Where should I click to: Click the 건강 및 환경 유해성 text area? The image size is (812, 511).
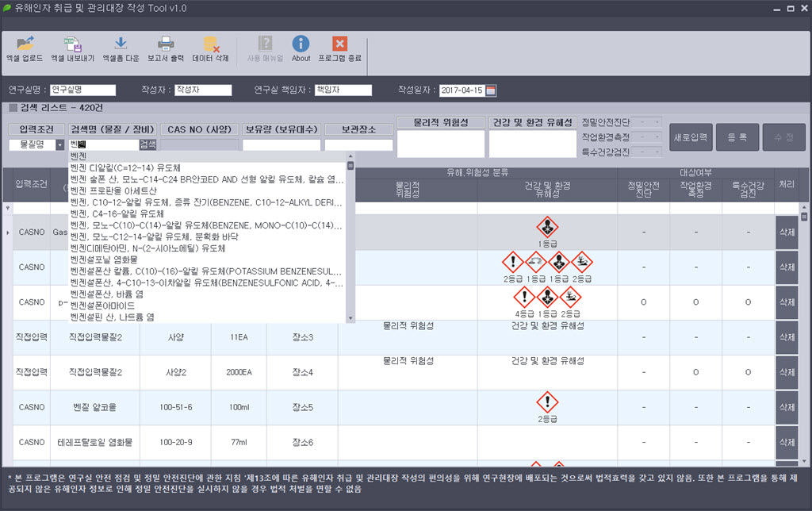(x=533, y=144)
